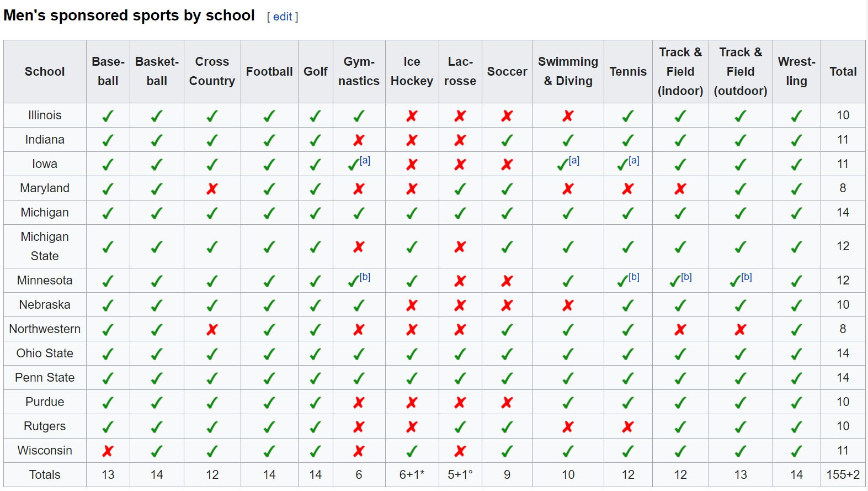The image size is (868, 491).
Task: Click the heading Men's sponsored sports by school
Action: click(x=129, y=15)
